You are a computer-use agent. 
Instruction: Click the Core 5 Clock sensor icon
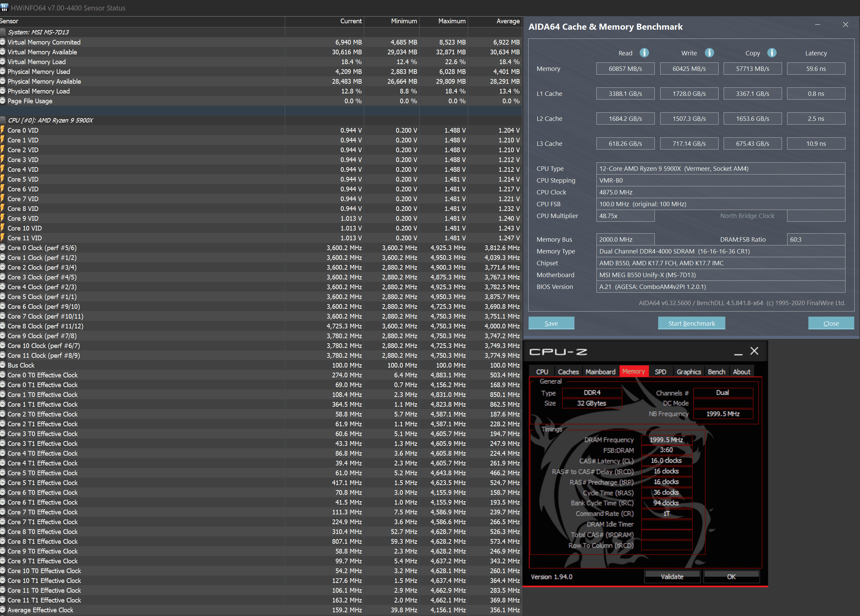pos(2,297)
